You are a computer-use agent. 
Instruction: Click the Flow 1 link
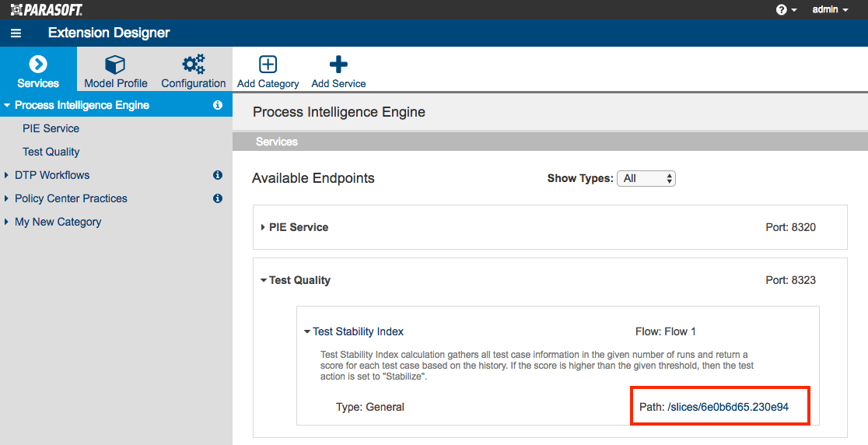[680, 331]
